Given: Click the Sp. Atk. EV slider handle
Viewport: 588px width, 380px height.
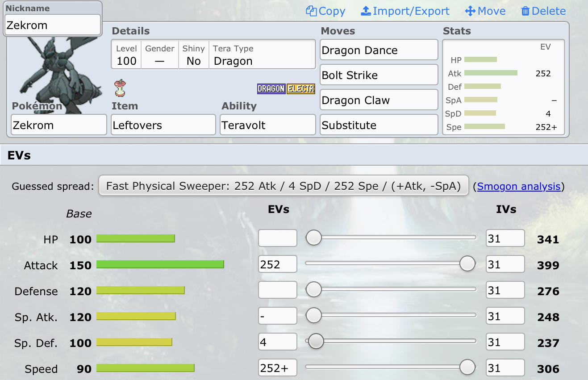Looking at the screenshot, I should click(314, 316).
